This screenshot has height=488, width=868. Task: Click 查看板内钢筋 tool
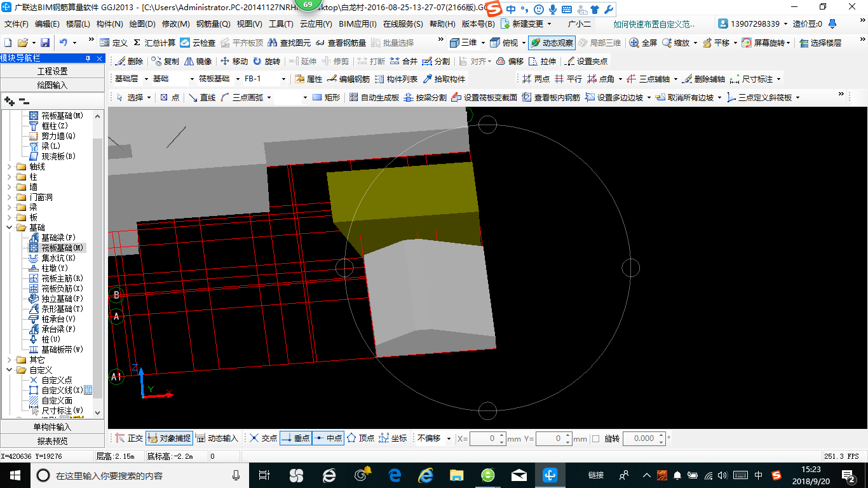[551, 97]
